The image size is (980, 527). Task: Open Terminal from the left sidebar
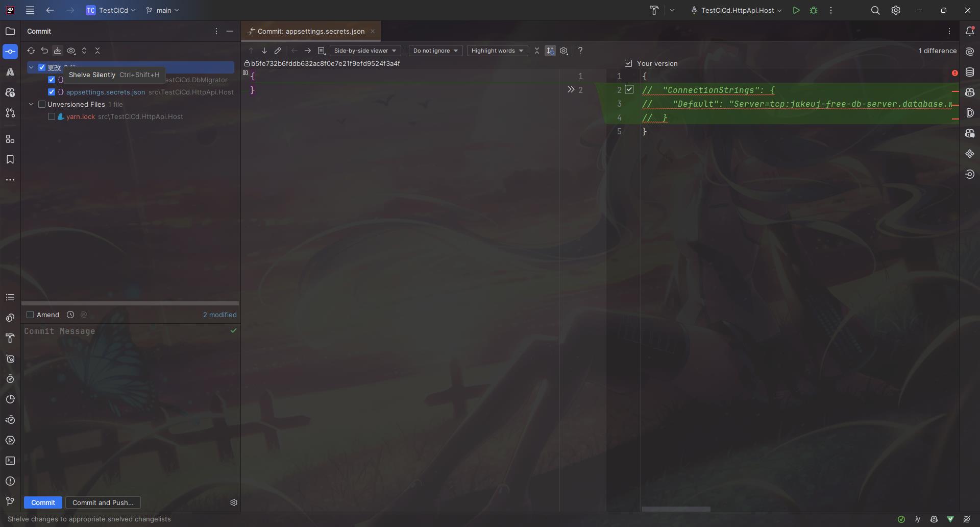[10, 461]
